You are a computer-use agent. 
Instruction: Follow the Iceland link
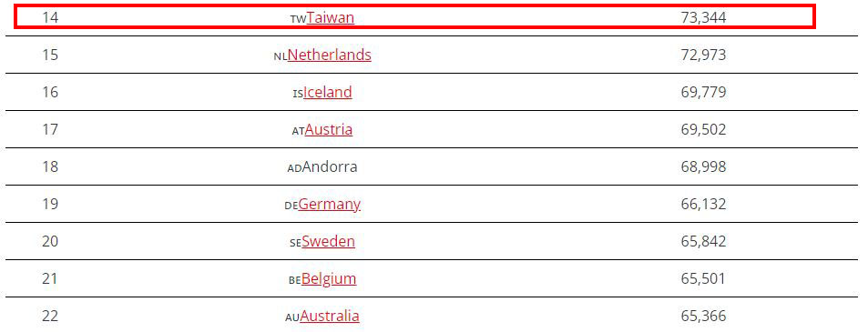(327, 92)
